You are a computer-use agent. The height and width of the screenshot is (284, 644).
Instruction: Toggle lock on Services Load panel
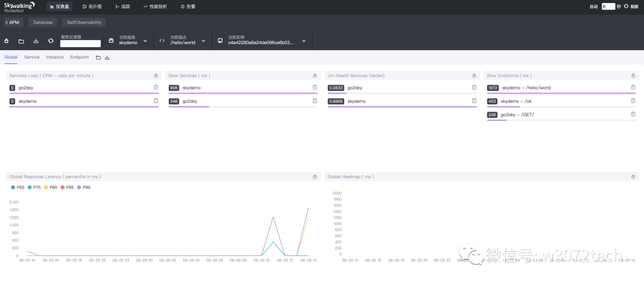point(156,76)
